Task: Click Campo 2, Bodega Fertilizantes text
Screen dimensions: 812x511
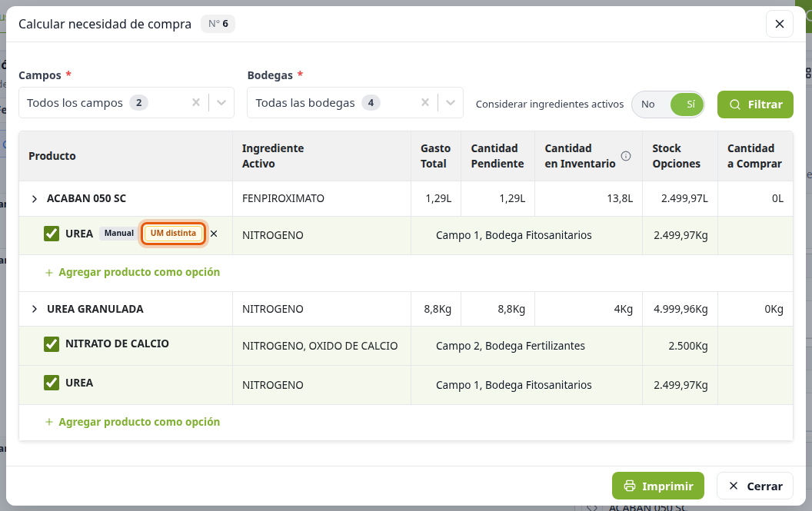Action: (511, 346)
